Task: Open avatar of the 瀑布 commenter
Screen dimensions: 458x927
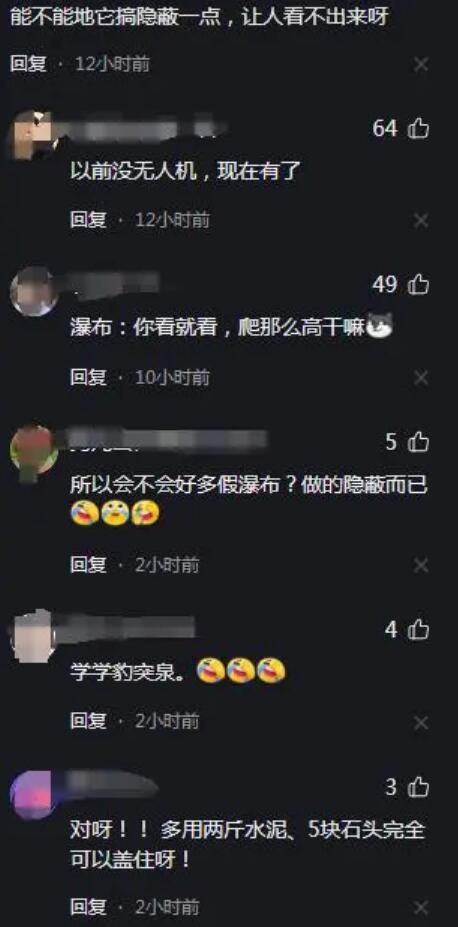Action: click(34, 291)
